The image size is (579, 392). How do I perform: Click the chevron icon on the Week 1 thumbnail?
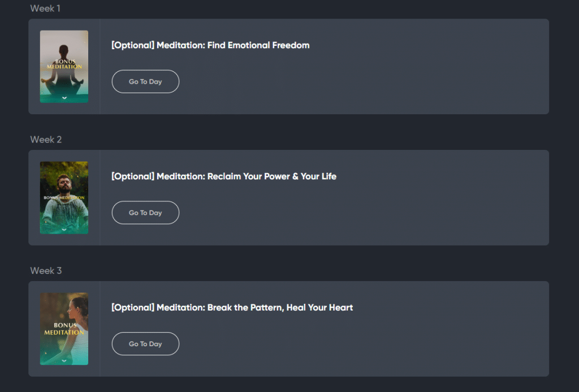pos(64,98)
